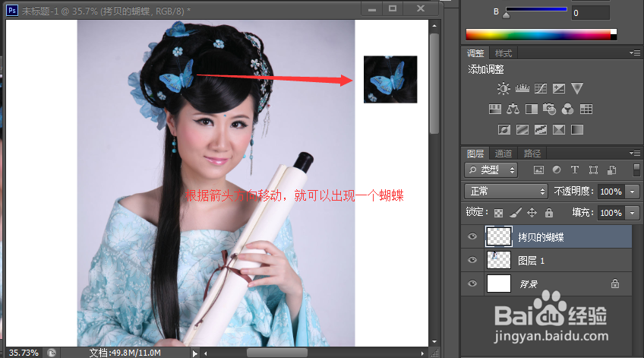644x358 pixels.
Task: Pick a color from the spectrum ramp
Action: point(541,34)
